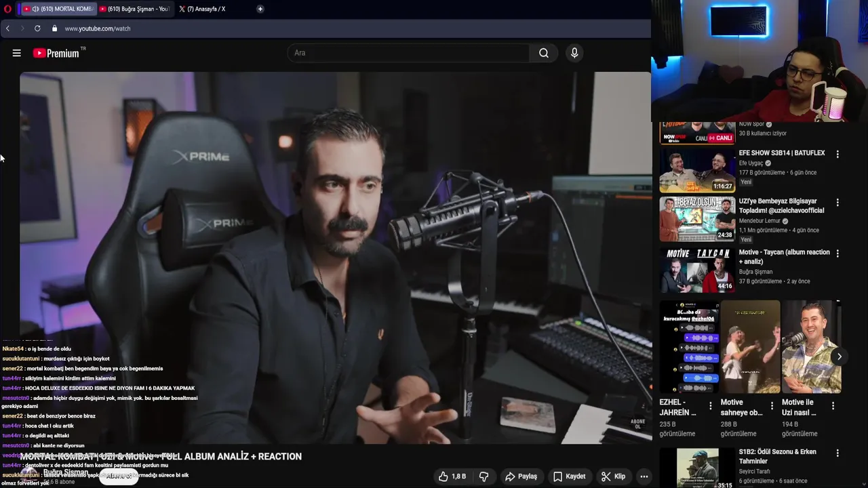
Task: Open EFE SHOW S3B14 video thumbnail
Action: pos(697,170)
